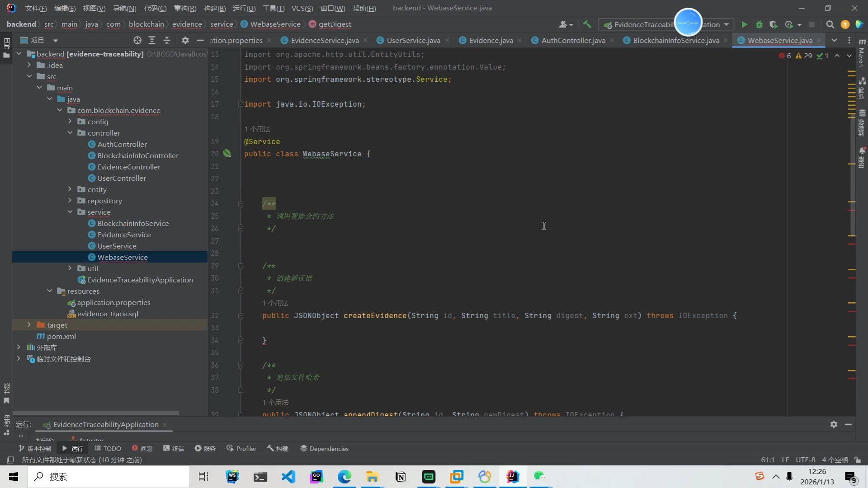The image size is (868, 488).
Task: Open Windows Start menu
Action: [x=14, y=477]
